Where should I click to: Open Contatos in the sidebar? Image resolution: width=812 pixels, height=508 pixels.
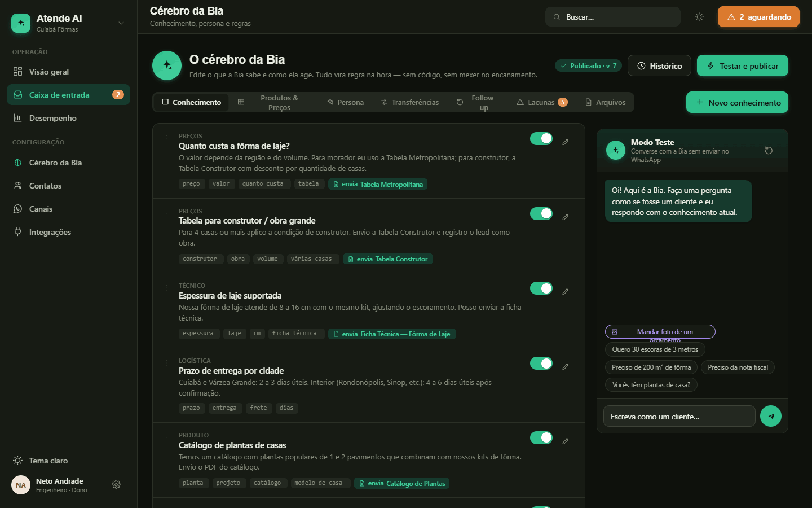68,186
